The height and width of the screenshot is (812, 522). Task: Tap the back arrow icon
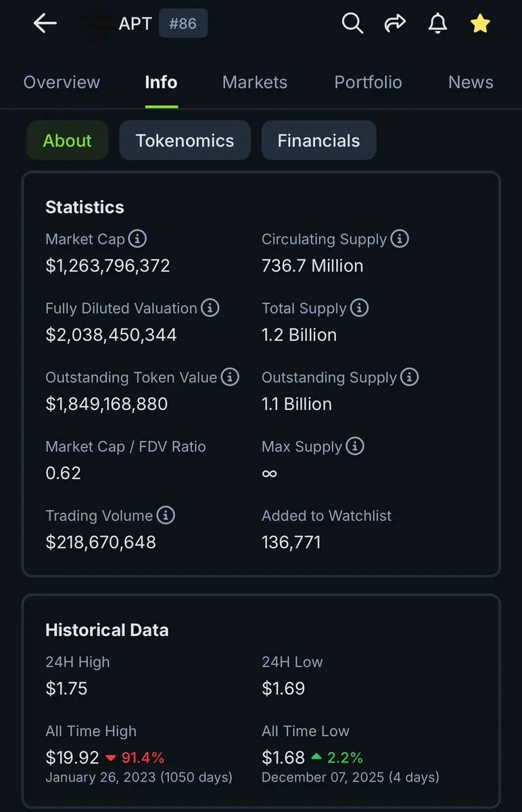tap(45, 24)
